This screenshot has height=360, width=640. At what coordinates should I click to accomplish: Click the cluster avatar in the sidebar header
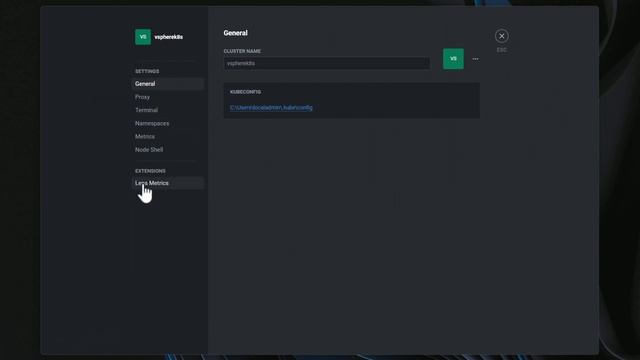tap(143, 37)
